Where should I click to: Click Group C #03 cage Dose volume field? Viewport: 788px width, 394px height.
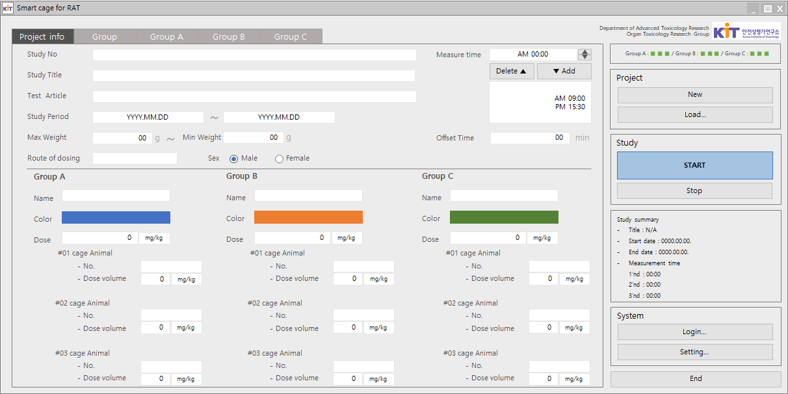point(544,379)
